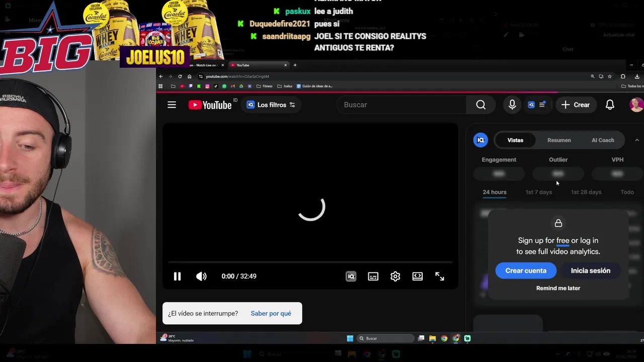Open YouTube notifications bell
Image resolution: width=644 pixels, height=362 pixels.
(x=610, y=105)
